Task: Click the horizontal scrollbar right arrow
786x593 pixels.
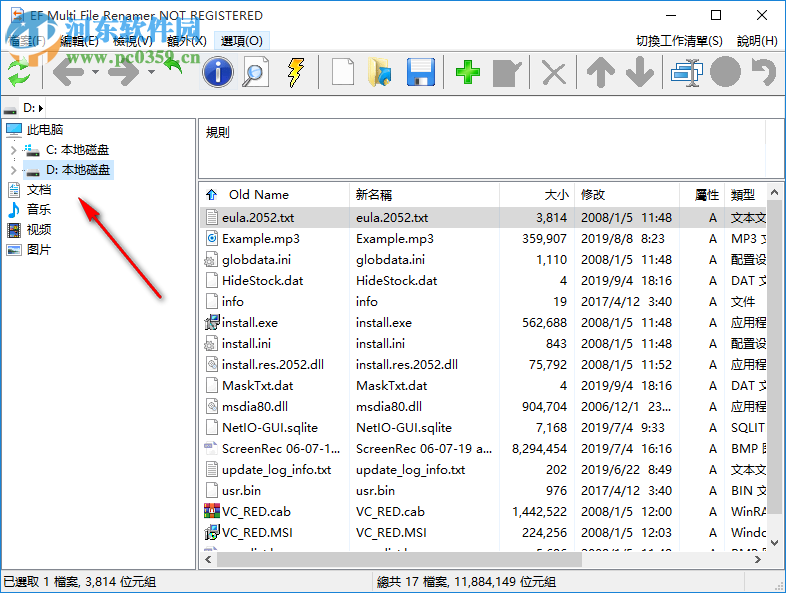Action: pos(758,559)
